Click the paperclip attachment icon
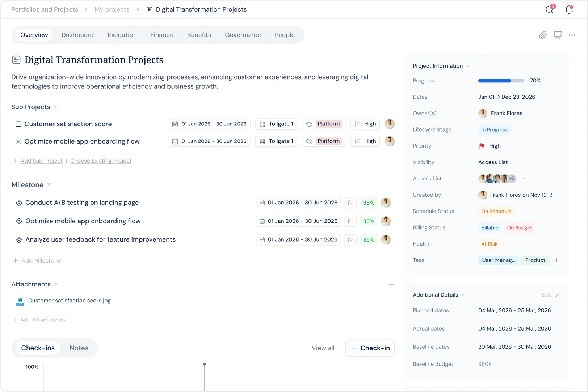The width and height of the screenshot is (588, 392). point(543,35)
